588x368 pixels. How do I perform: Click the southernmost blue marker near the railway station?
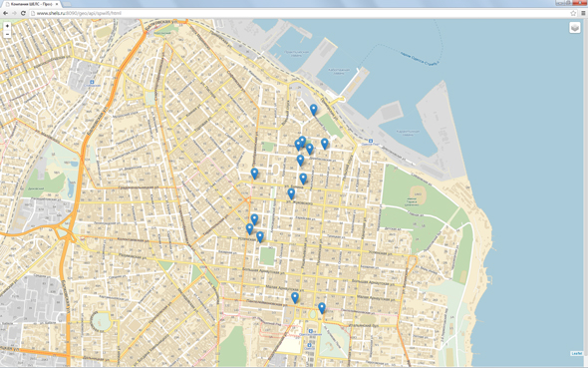(322, 308)
